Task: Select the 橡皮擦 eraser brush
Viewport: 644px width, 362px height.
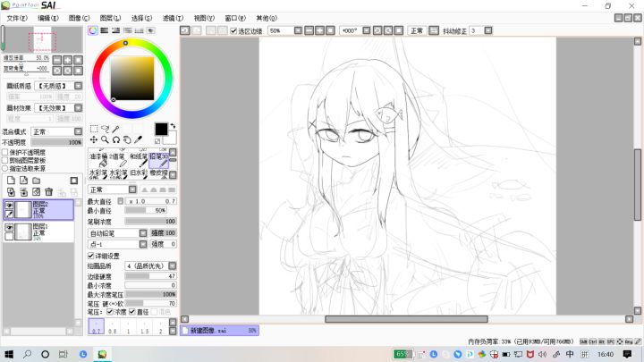Action: (x=159, y=173)
